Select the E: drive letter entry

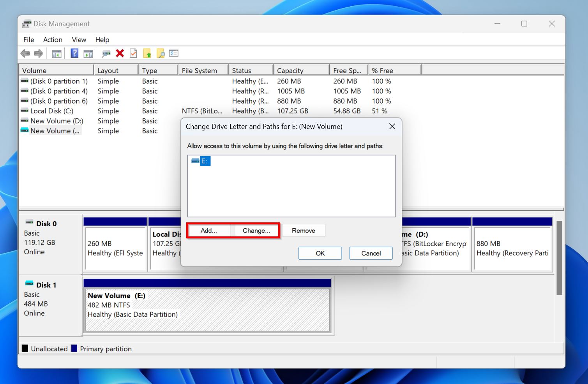coord(205,160)
